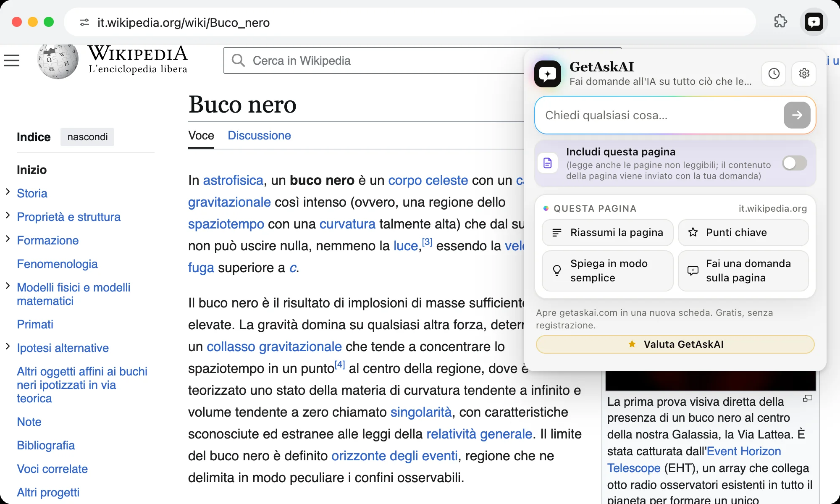Open the relatività generale link
840x504 pixels.
pos(479,434)
